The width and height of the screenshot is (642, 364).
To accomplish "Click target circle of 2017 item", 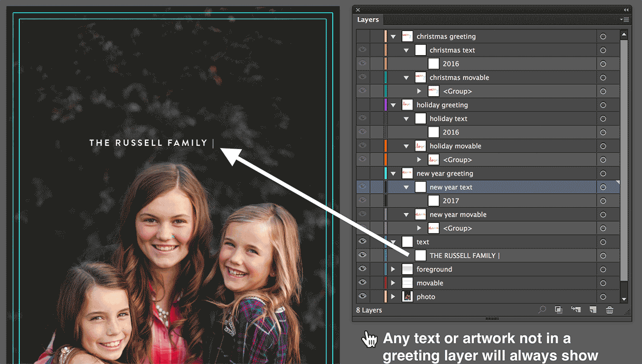I will [x=603, y=201].
